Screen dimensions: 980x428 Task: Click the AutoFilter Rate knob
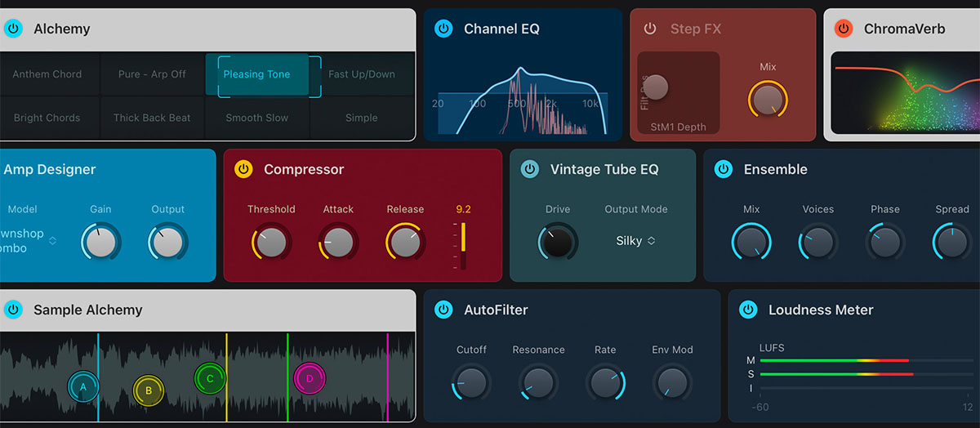(605, 382)
